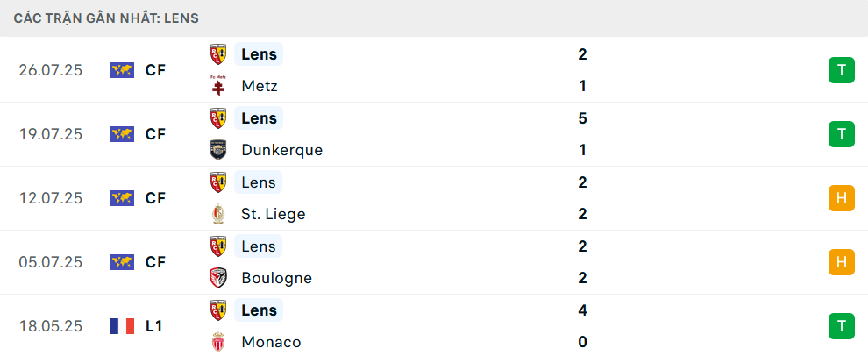This screenshot has width=868, height=356.
Task: Click CF label for 05.07.25 match
Action: coord(155,262)
